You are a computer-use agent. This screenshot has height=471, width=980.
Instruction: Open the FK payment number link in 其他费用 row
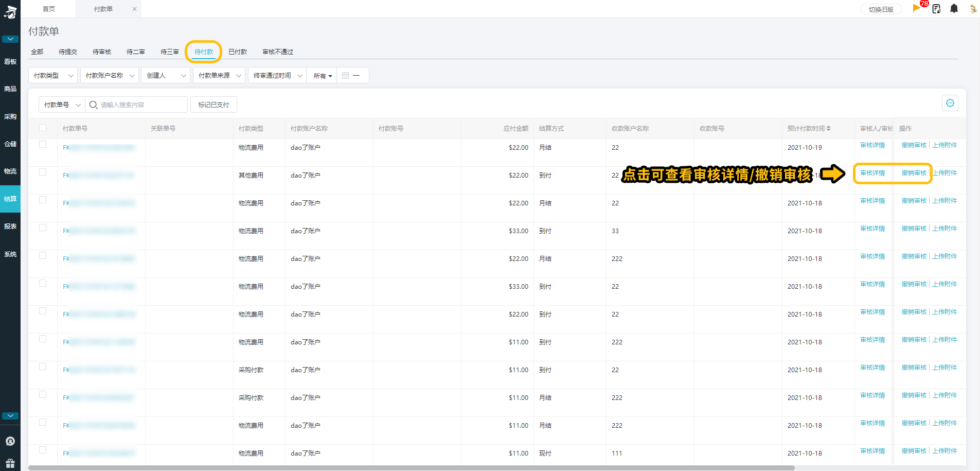98,176
